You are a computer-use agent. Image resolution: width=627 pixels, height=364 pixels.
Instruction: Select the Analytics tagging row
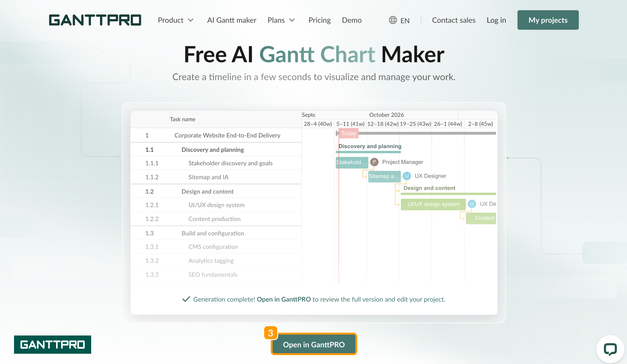point(216,261)
